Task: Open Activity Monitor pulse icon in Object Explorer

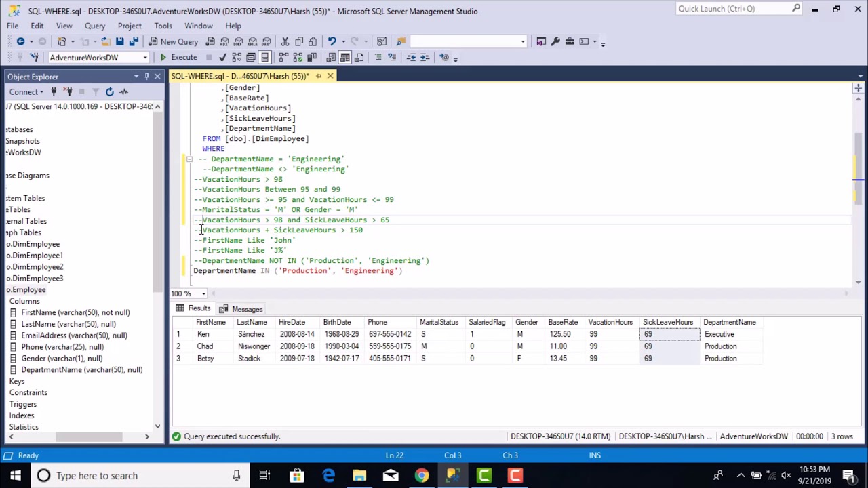Action: click(123, 91)
